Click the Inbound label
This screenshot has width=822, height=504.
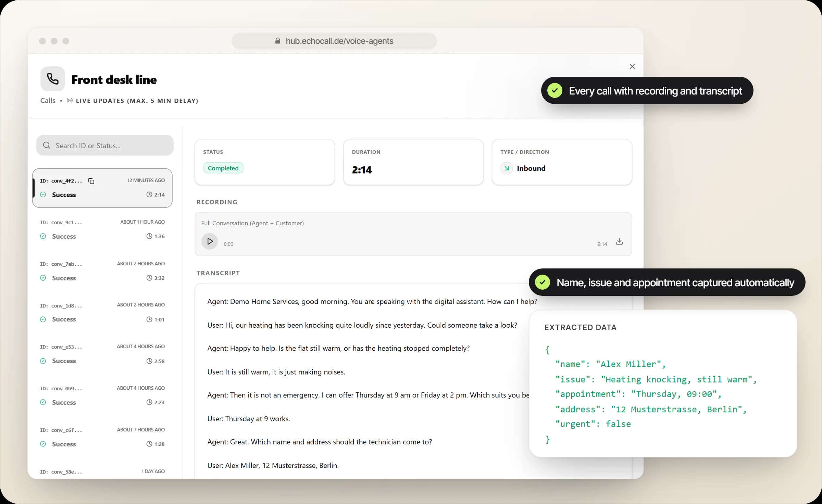(531, 168)
